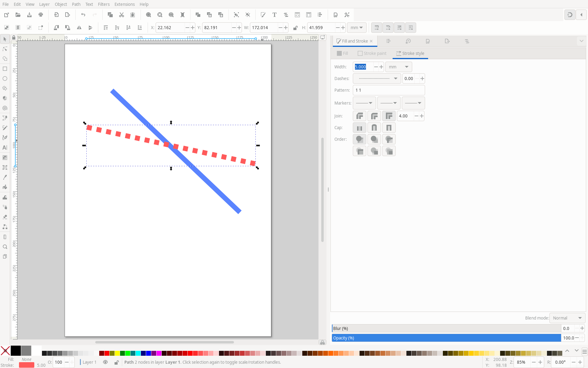
Task: Select the Zoom tool in toolbox
Action: 5,247
